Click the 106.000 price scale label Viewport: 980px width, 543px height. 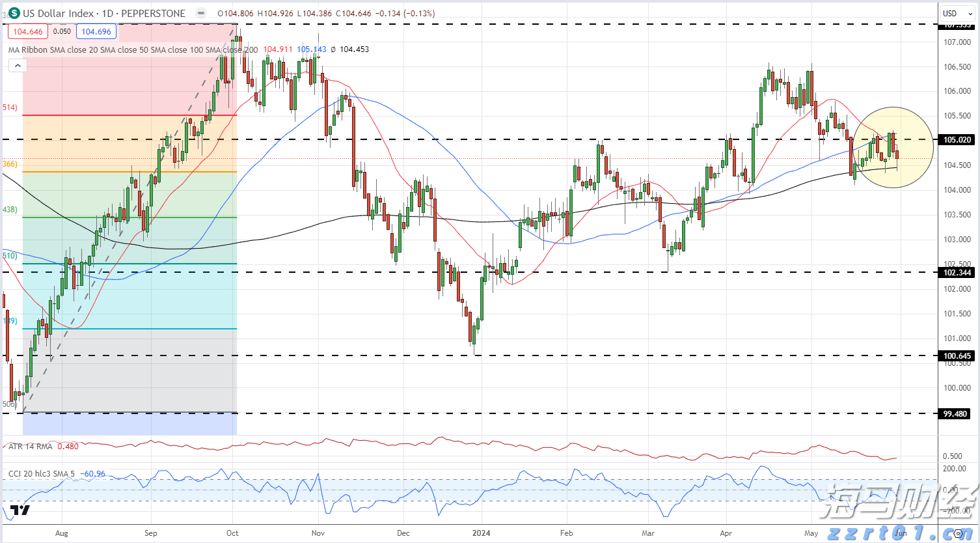(957, 91)
